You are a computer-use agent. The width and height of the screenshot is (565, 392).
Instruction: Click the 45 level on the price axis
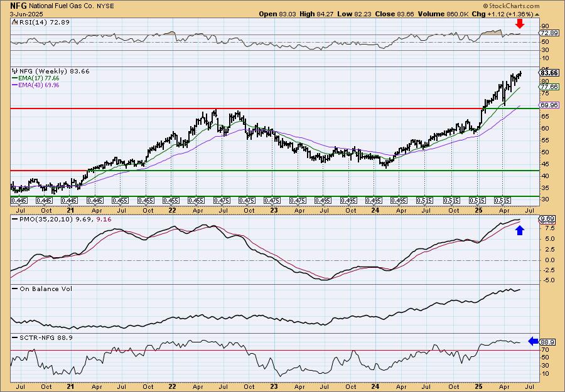point(545,164)
